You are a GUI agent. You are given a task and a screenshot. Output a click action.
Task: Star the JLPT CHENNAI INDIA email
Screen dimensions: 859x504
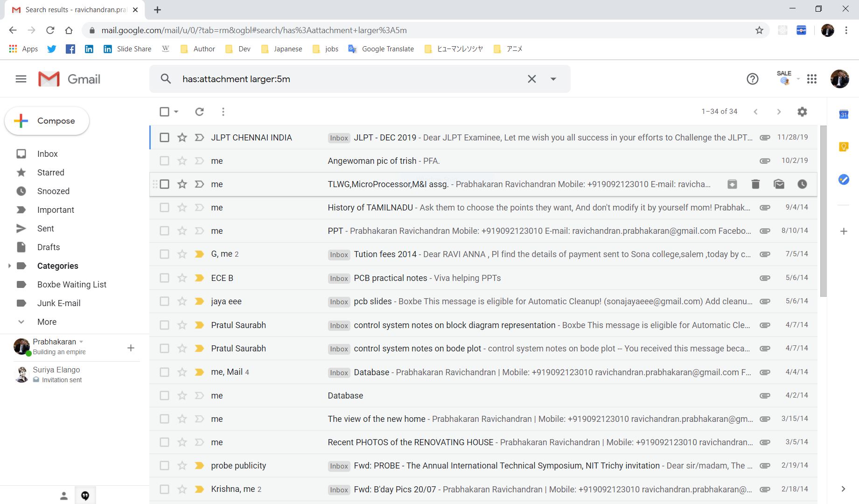click(182, 137)
